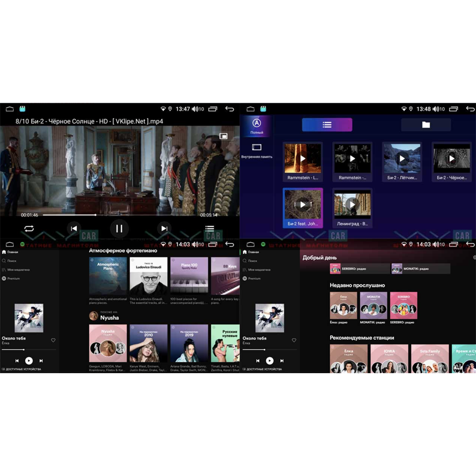Open На перемотке 2010 playlist

[x=149, y=348]
